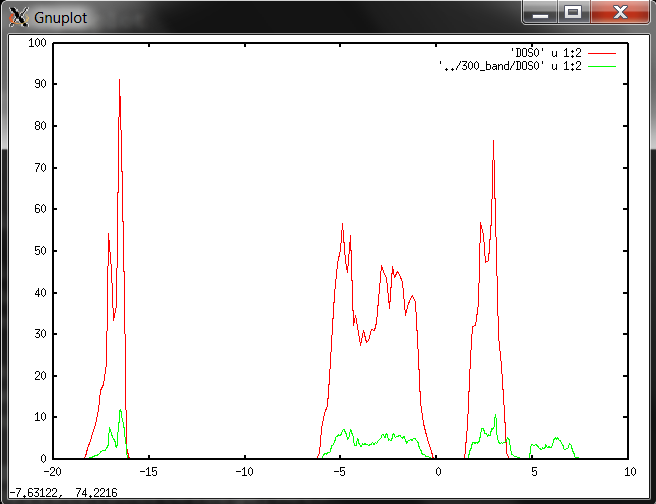Click y-axis label 80
656x504 pixels.
pyautogui.click(x=40, y=126)
